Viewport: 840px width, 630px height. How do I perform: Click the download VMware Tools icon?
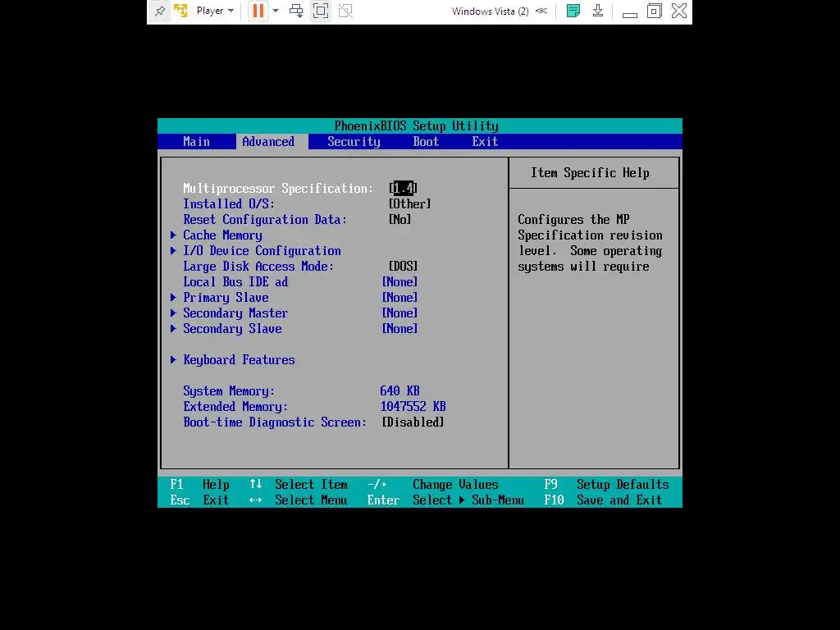coord(598,11)
